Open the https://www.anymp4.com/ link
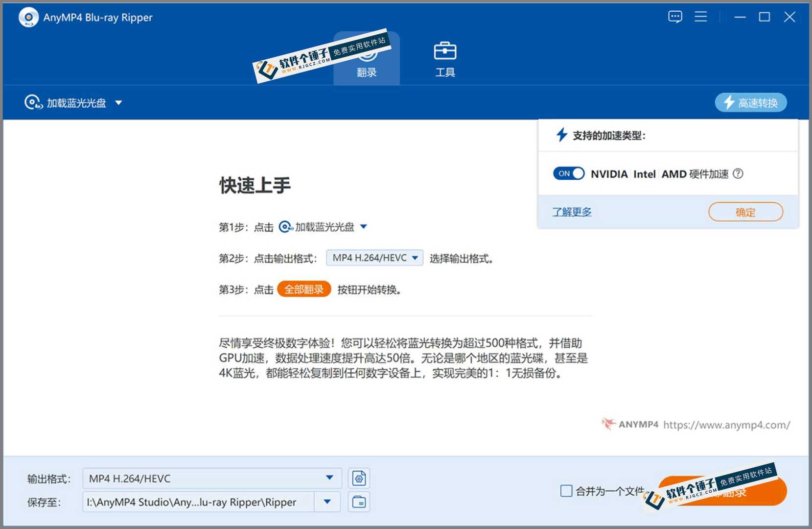The height and width of the screenshot is (529, 812). pyautogui.click(x=726, y=425)
